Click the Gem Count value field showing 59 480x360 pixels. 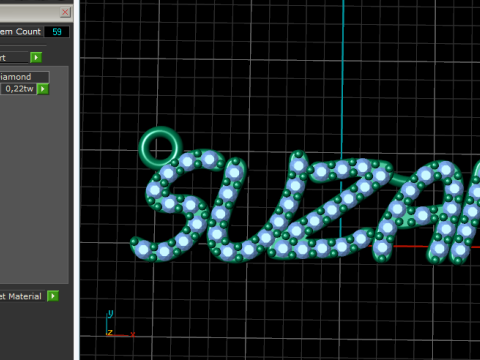[x=57, y=32]
